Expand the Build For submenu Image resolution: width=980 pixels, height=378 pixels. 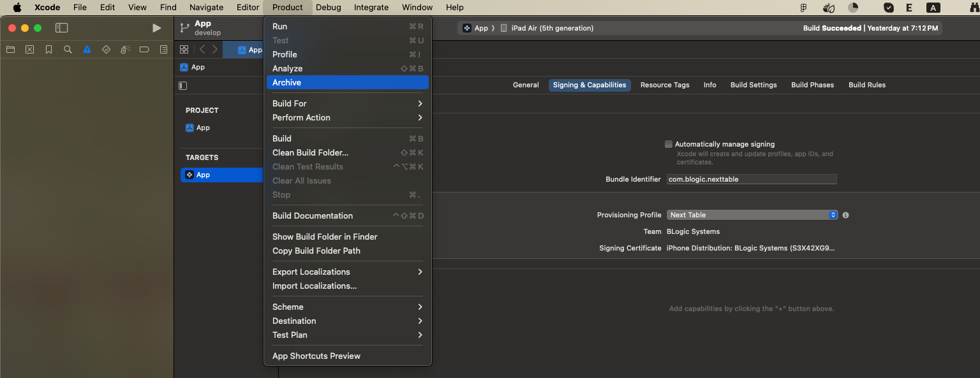coord(348,103)
